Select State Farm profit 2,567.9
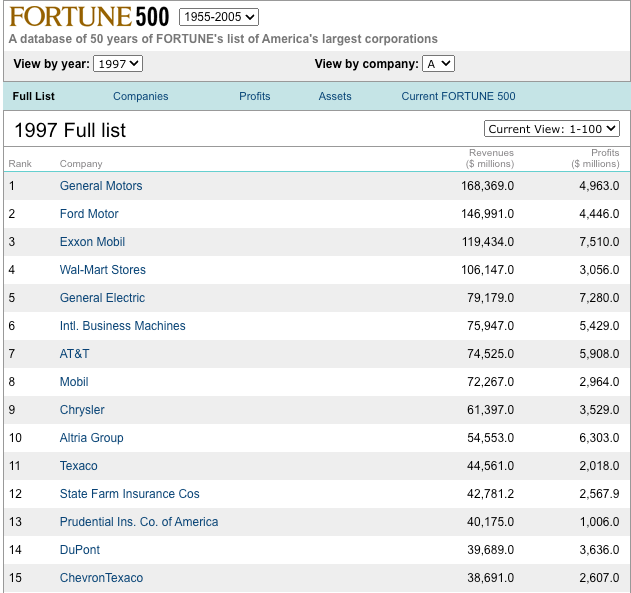Screen dimensions: 631x593 (x=599, y=494)
